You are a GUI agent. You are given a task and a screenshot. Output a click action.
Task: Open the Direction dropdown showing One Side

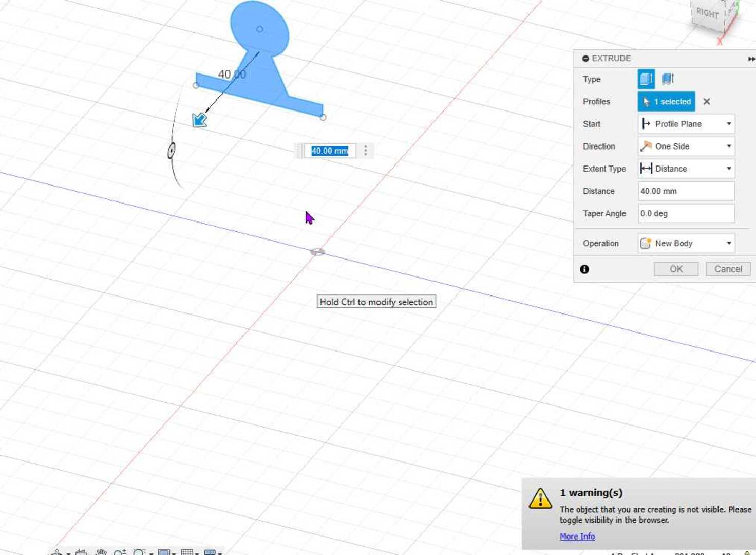click(686, 146)
